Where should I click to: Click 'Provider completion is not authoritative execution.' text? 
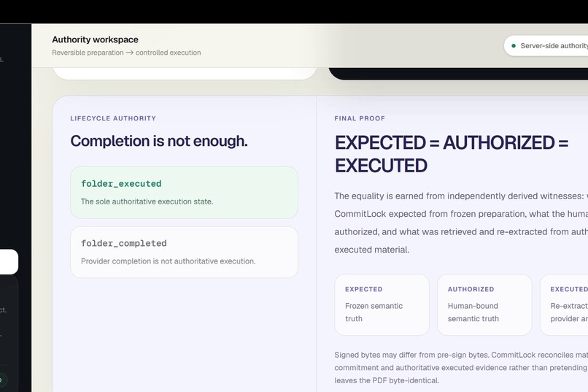pos(169,261)
